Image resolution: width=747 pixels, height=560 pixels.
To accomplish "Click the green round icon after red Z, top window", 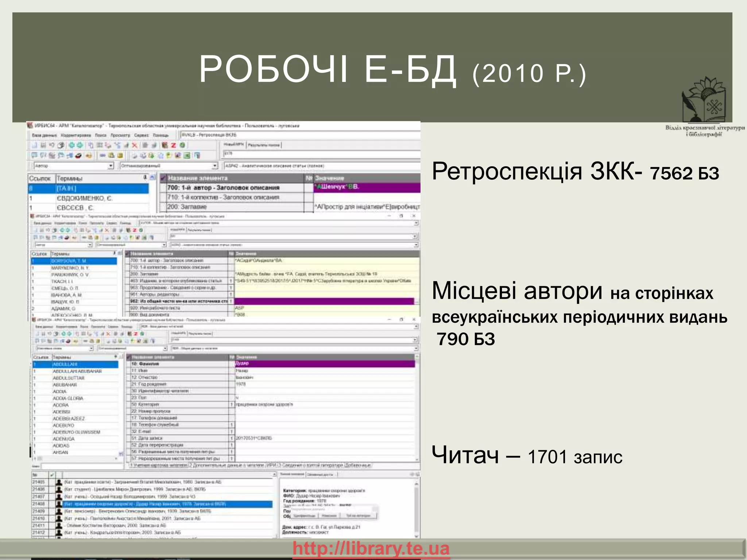I will pos(182,145).
